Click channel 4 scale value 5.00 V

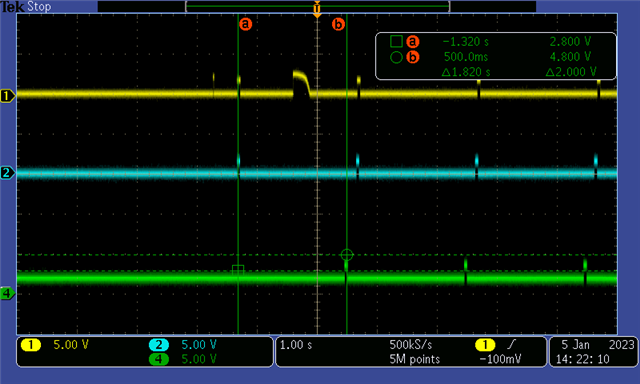(x=199, y=359)
